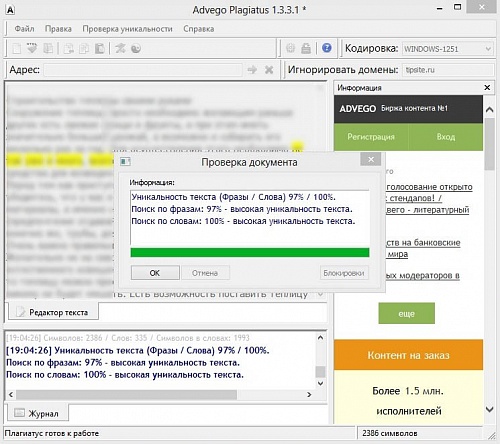500x444 pixels.
Task: Click the stop X icon beside address
Action: (x=269, y=70)
